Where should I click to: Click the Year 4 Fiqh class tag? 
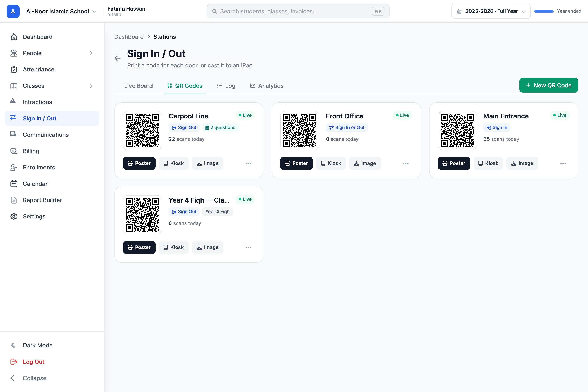click(217, 212)
